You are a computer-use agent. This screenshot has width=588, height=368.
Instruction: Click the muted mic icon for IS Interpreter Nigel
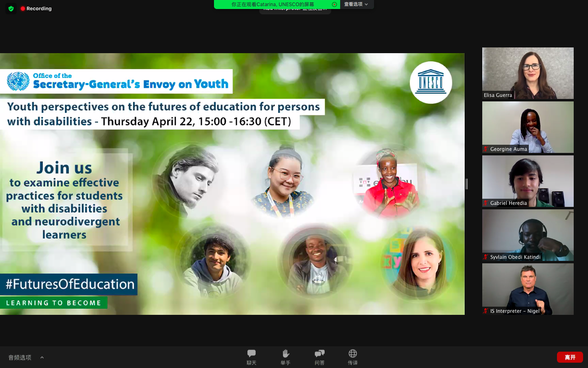(x=486, y=311)
